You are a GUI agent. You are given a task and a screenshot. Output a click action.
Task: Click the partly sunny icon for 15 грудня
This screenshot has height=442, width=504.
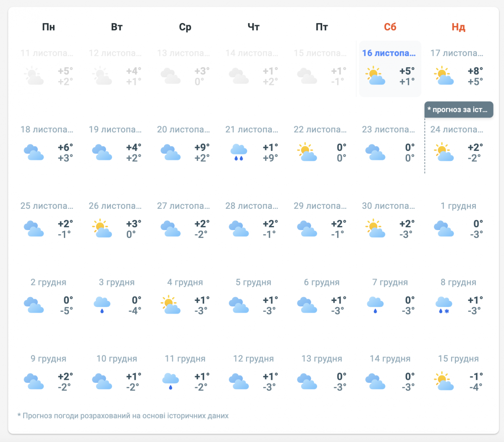(x=444, y=382)
